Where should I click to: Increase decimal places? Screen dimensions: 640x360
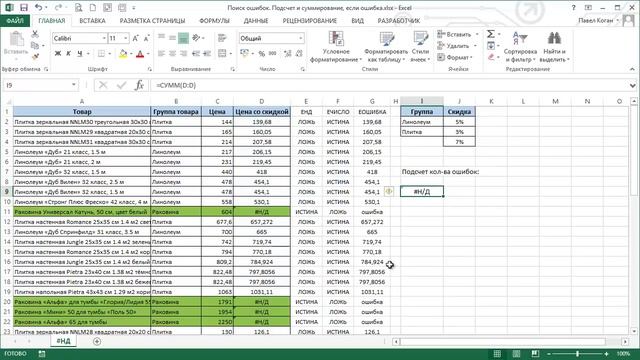click(287, 53)
